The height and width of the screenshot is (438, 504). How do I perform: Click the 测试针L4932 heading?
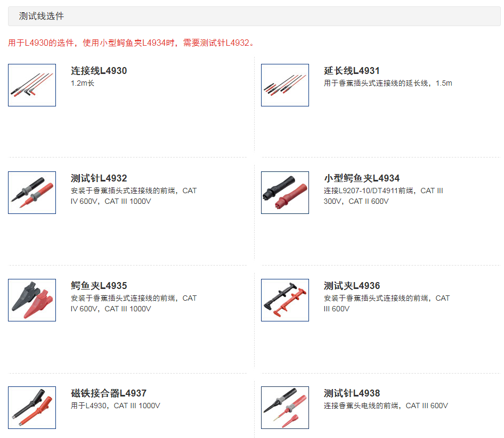coord(99,178)
